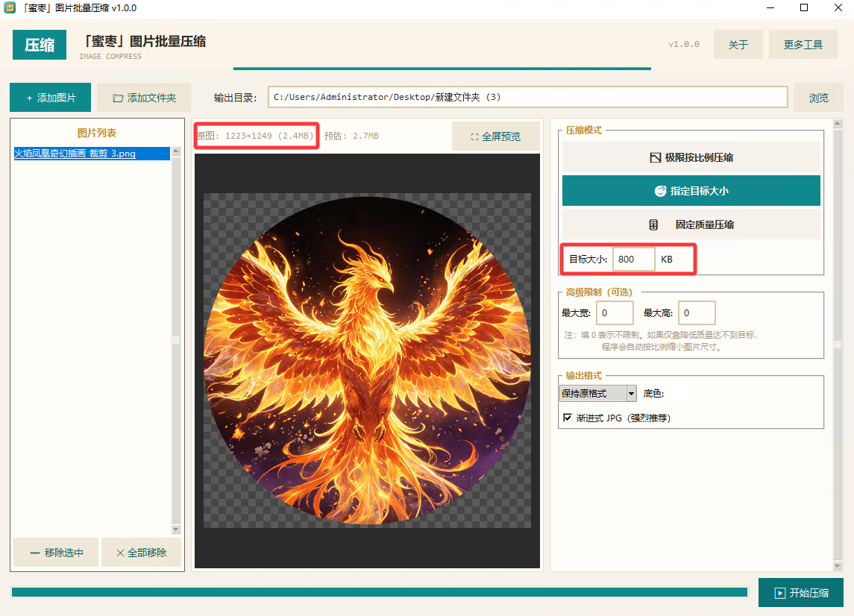Click the 预估: 2.7MB estimate text
854x616 pixels.
pyautogui.click(x=351, y=136)
